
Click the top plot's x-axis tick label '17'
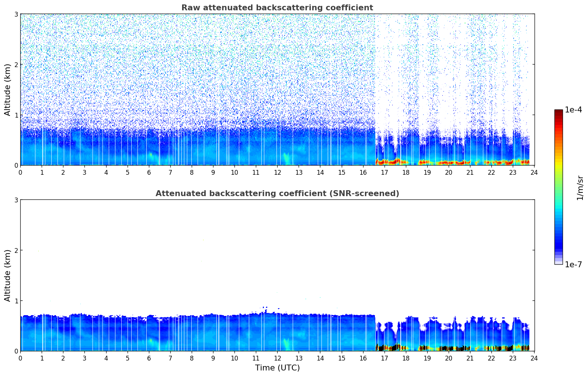[x=385, y=172]
